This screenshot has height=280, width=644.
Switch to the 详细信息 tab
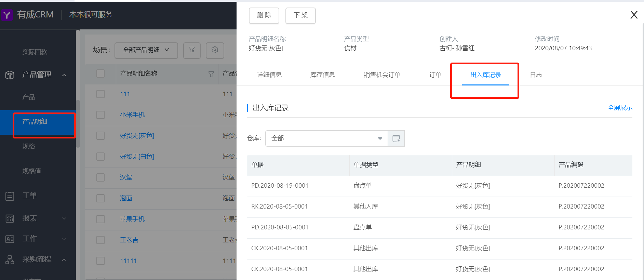coord(269,75)
